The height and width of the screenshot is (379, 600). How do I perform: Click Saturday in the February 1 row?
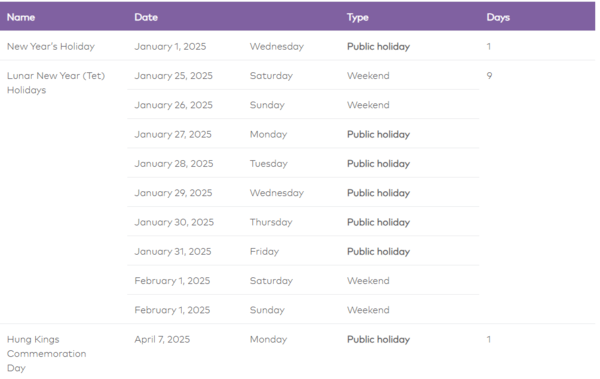271,281
